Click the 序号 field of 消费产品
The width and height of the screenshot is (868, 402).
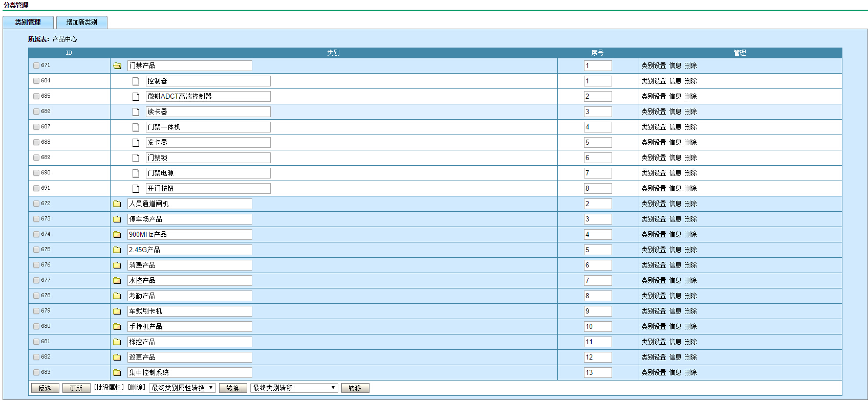click(597, 265)
